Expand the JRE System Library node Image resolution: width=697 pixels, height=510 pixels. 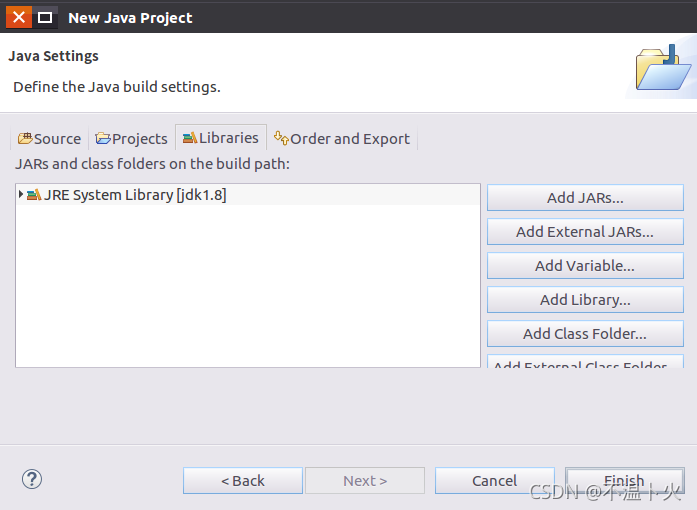click(x=20, y=194)
